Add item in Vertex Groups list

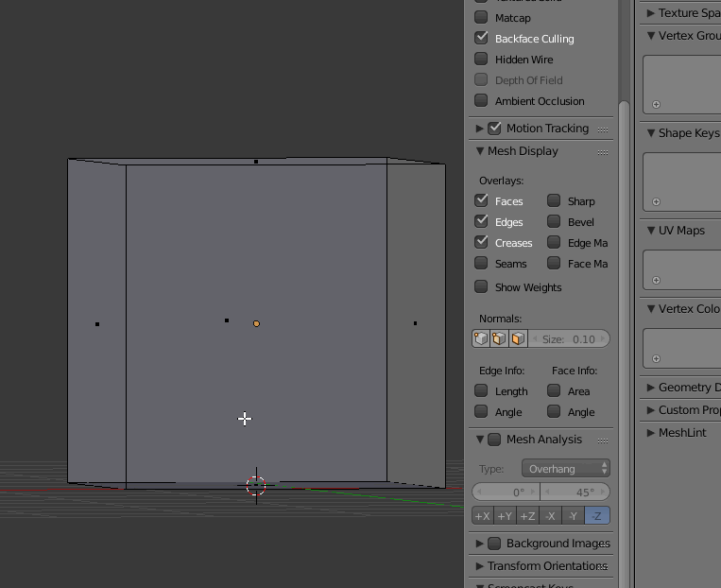pyautogui.click(x=656, y=104)
